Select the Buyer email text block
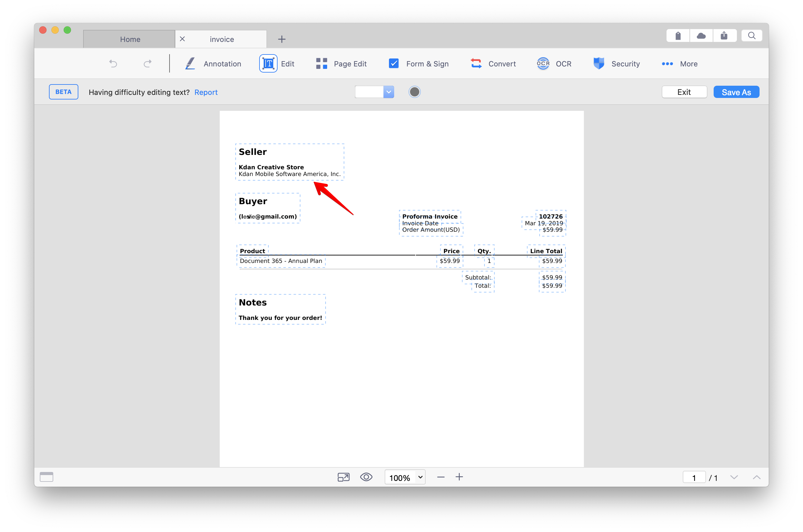Viewport: 803px width, 532px height. pyautogui.click(x=267, y=208)
